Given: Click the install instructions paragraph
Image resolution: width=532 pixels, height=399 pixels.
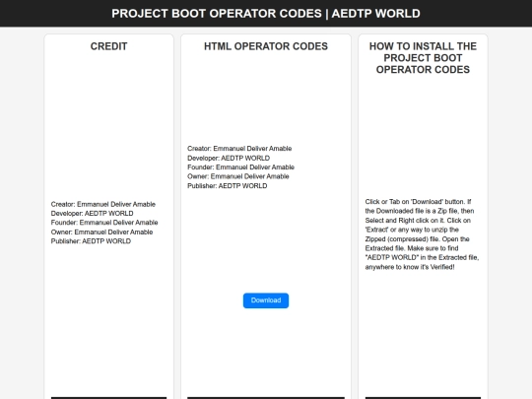Looking at the screenshot, I should [x=422, y=234].
